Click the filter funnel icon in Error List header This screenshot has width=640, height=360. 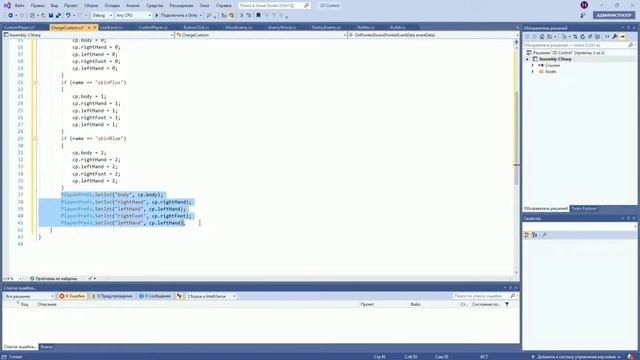[x=507, y=304]
